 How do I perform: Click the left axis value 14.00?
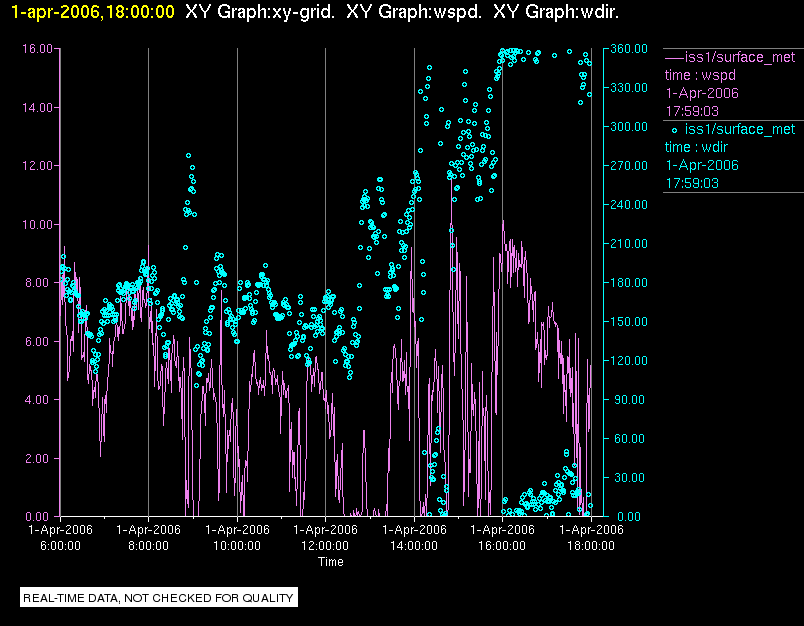(x=37, y=108)
